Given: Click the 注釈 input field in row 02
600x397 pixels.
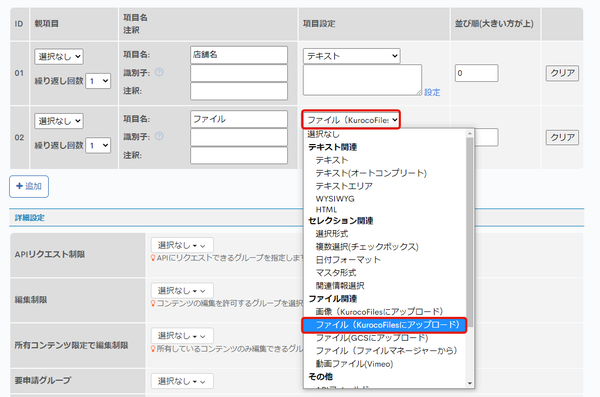Looking at the screenshot, I should click(x=239, y=155).
